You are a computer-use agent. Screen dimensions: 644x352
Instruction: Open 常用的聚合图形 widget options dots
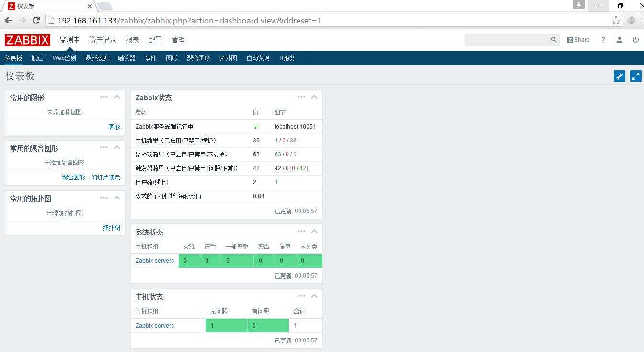point(104,147)
